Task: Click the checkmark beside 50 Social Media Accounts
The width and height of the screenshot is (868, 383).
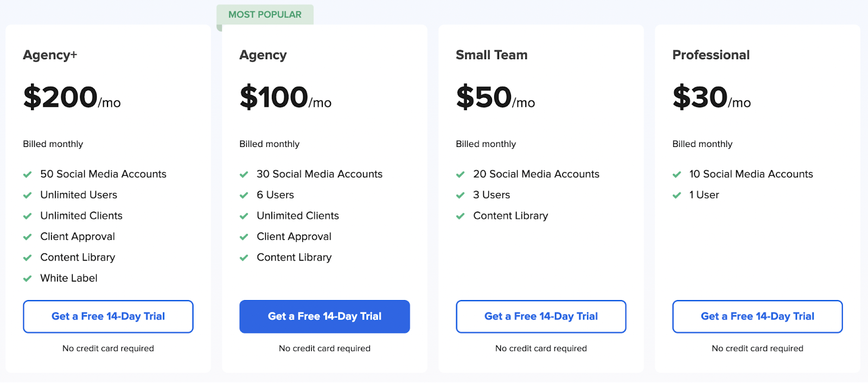Action: [x=28, y=174]
